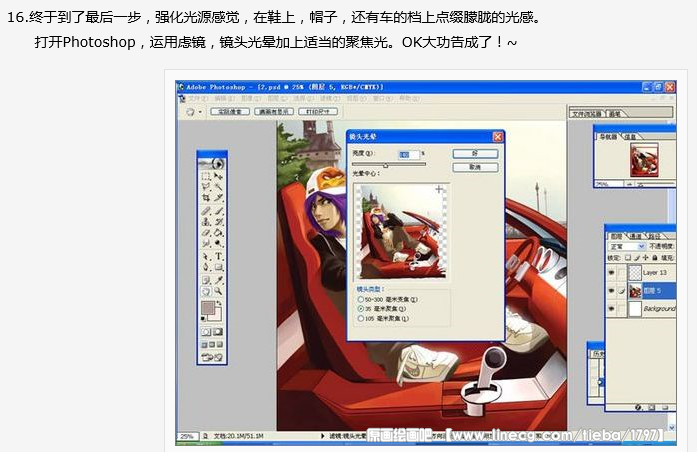697x452 pixels.
Task: Select the Type (T) tool
Action: click(218, 256)
